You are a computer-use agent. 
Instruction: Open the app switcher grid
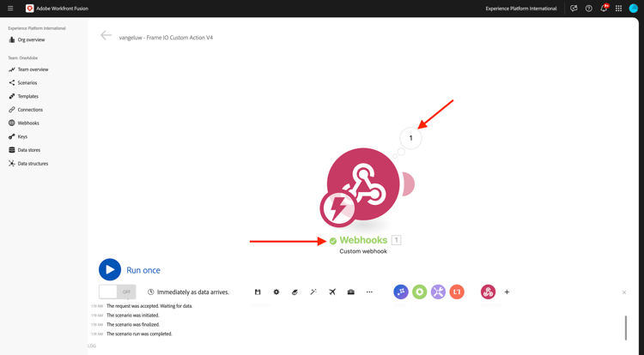click(618, 9)
